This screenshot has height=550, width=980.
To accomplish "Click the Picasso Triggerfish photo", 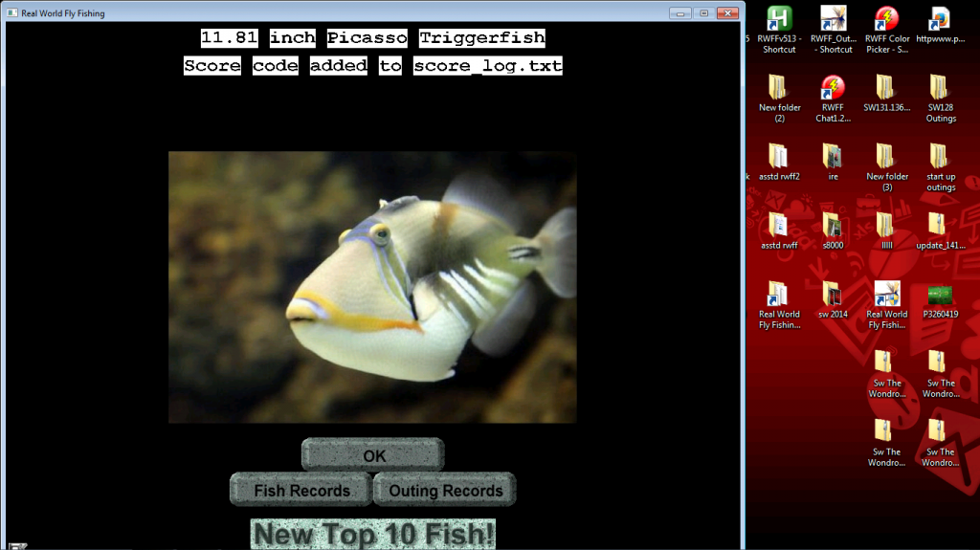I will pyautogui.click(x=372, y=287).
